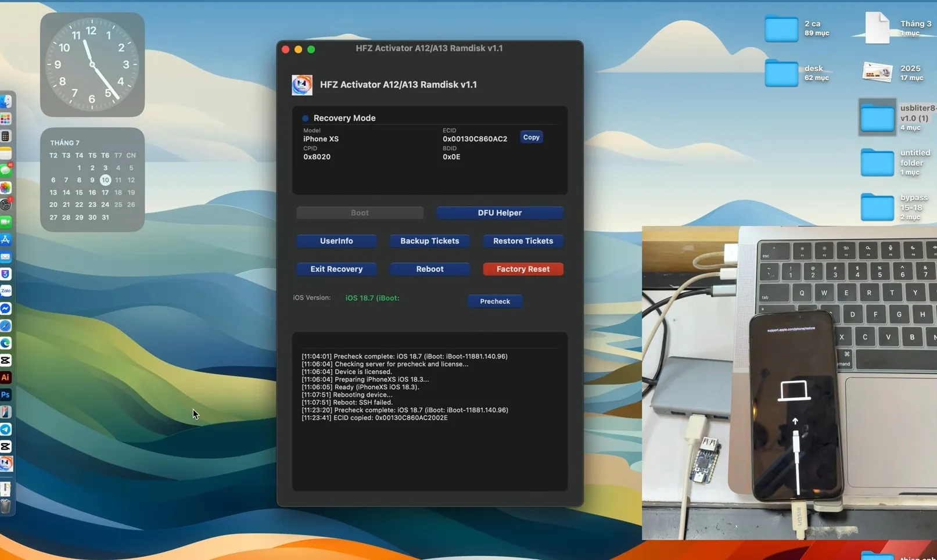Select the "untitled folder" on desktop
Viewport: 937px width, 560px height.
(x=877, y=162)
